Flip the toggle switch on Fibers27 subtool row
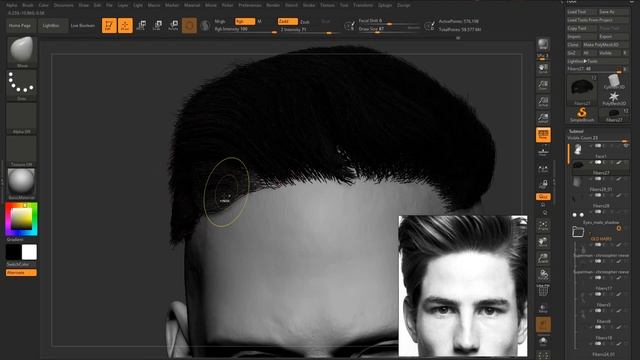This screenshot has height=360, width=640. 598,162
